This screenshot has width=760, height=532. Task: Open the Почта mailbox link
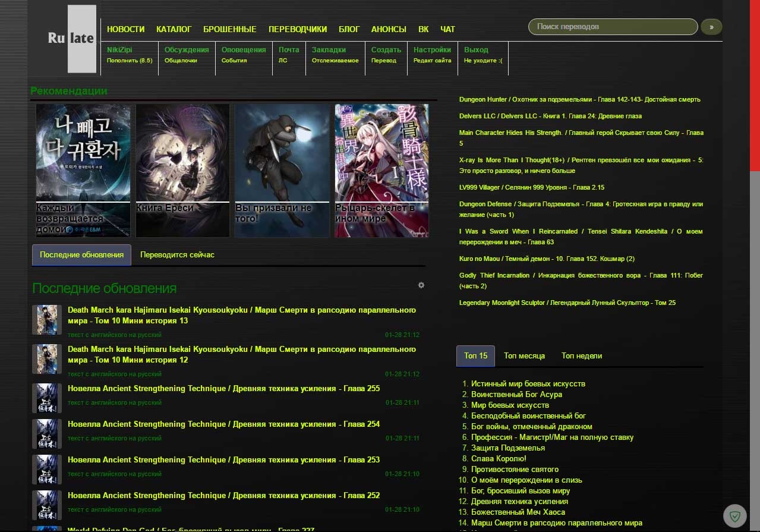(x=289, y=50)
